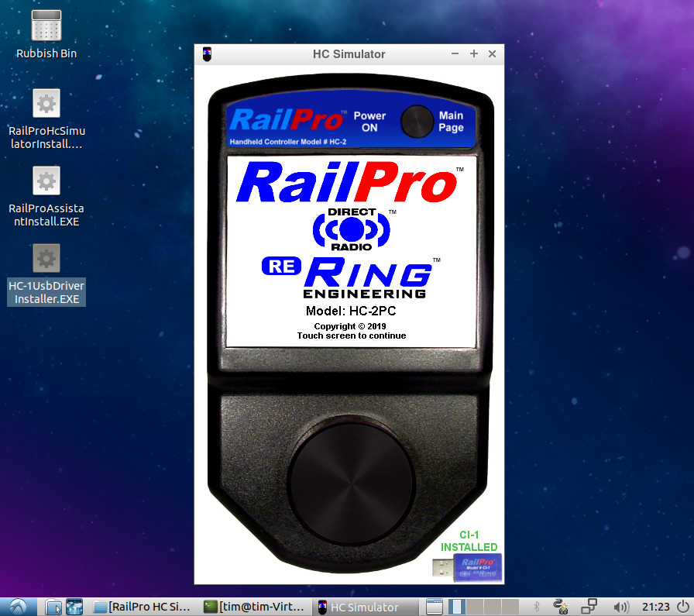Switch to RailPro HC Si... taskbar window
Screen dimensions: 694x616
142,607
